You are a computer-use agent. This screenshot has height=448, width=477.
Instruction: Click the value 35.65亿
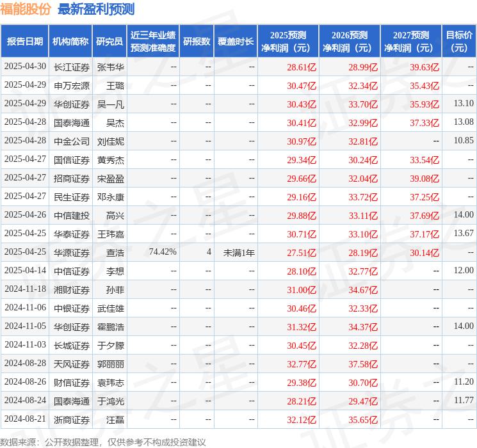[x=363, y=420]
